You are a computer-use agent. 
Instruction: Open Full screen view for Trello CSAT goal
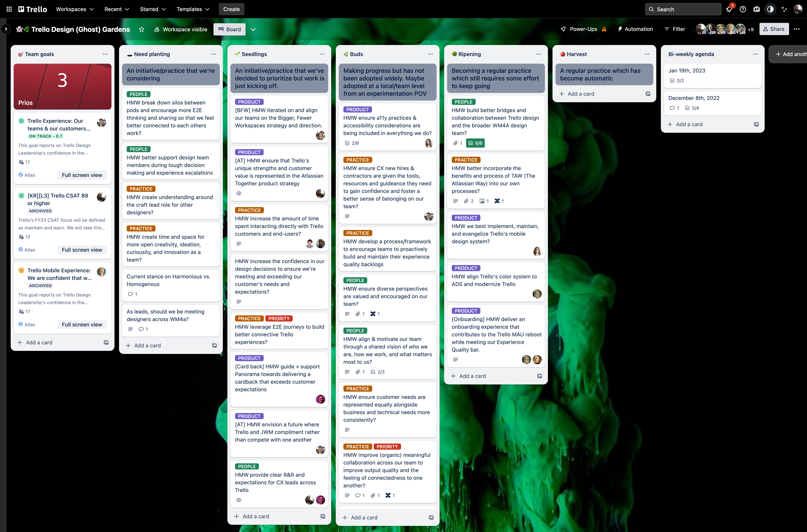pos(82,250)
